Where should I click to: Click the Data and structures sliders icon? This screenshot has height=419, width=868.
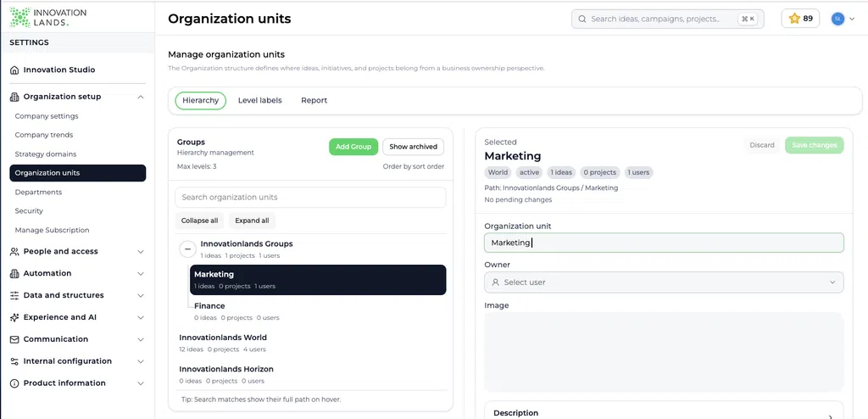tap(14, 295)
